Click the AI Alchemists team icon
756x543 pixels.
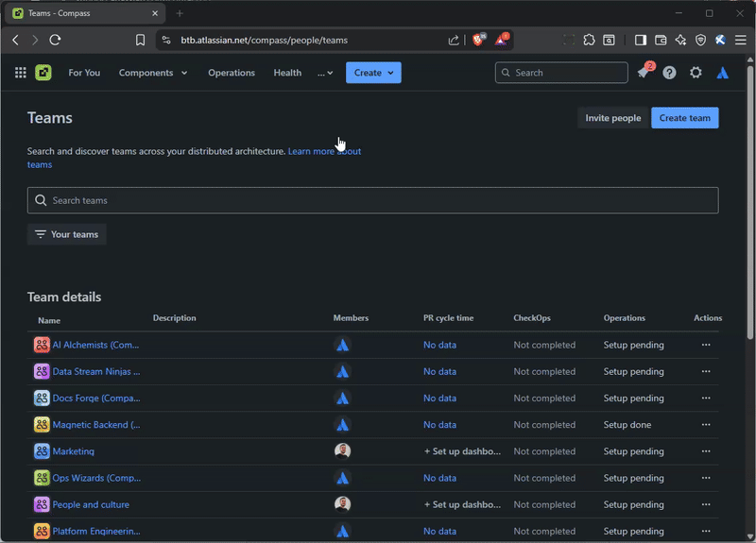pos(42,345)
